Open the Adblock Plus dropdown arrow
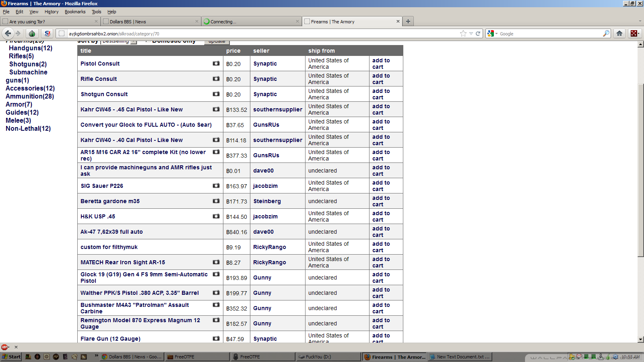Screen dimensions: 644x362 [8, 347]
